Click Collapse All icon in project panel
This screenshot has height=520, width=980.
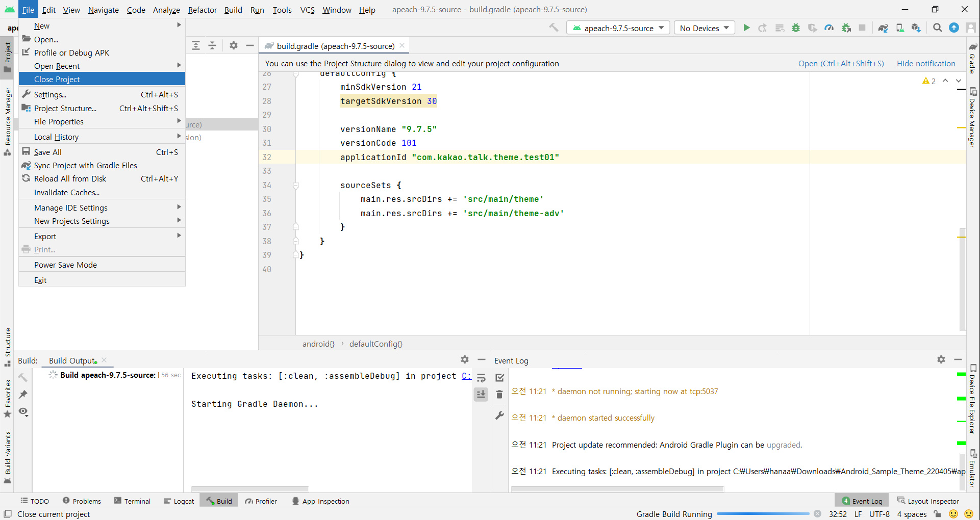coord(212,45)
